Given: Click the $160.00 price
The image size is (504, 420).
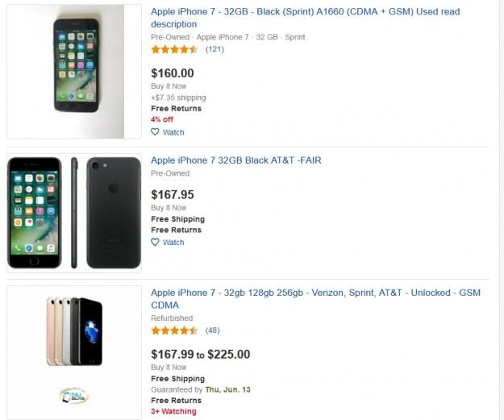Looking at the screenshot, I should tap(173, 73).
